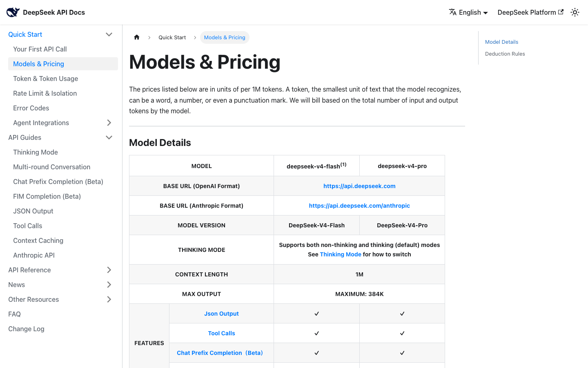588x368 pixels.
Task: Open the FAQ page
Action: coord(15,314)
